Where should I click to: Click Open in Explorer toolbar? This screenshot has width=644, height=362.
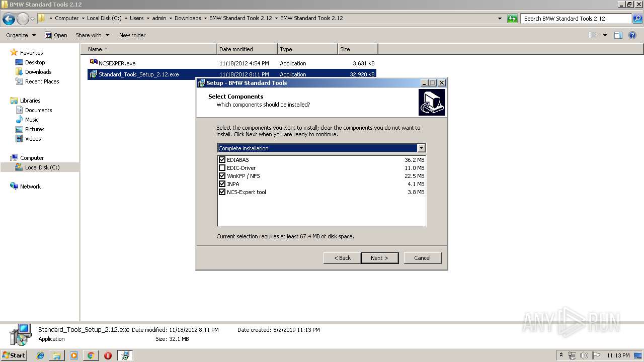pyautogui.click(x=56, y=35)
